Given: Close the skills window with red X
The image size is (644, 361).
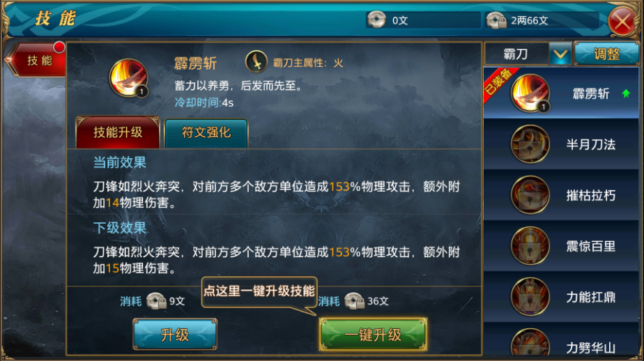Looking at the screenshot, I should [622, 21].
